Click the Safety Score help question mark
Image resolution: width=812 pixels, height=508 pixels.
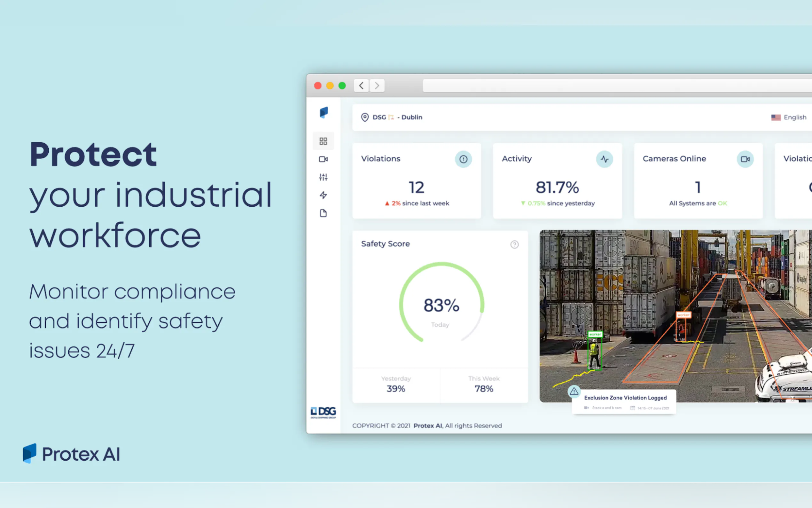pyautogui.click(x=514, y=244)
